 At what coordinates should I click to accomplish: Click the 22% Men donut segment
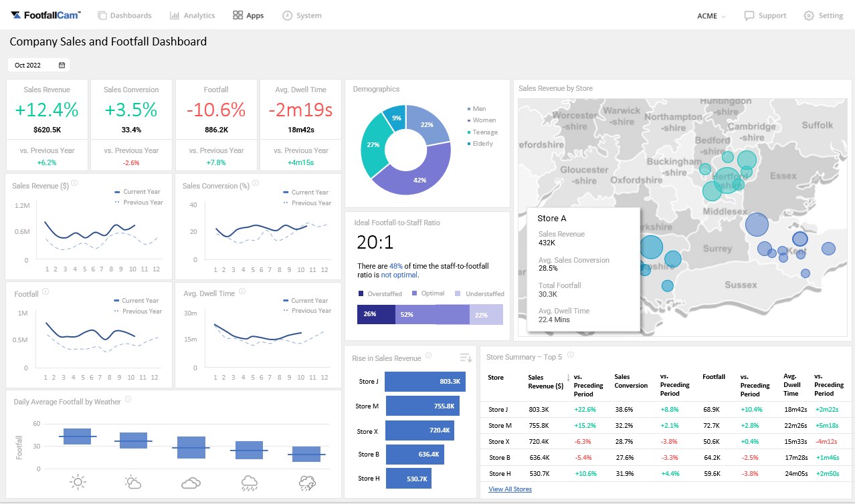[428, 125]
